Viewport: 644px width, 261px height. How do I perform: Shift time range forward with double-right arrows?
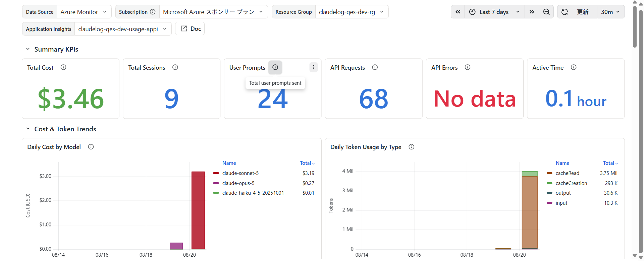532,12
